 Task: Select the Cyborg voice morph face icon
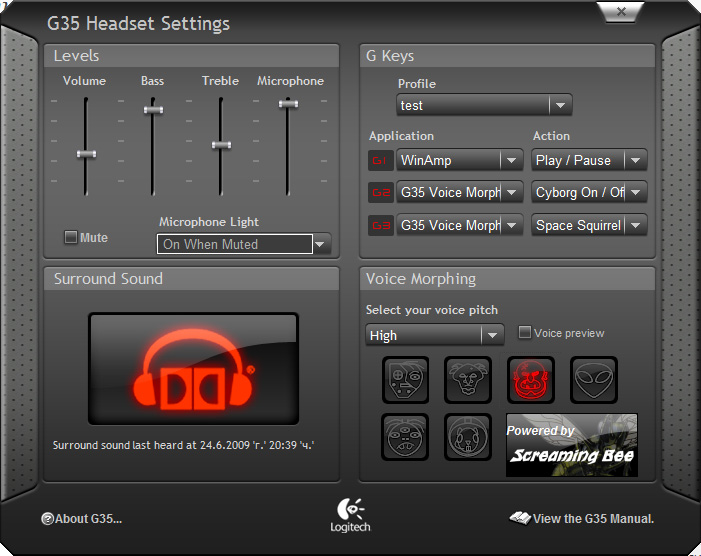(405, 380)
